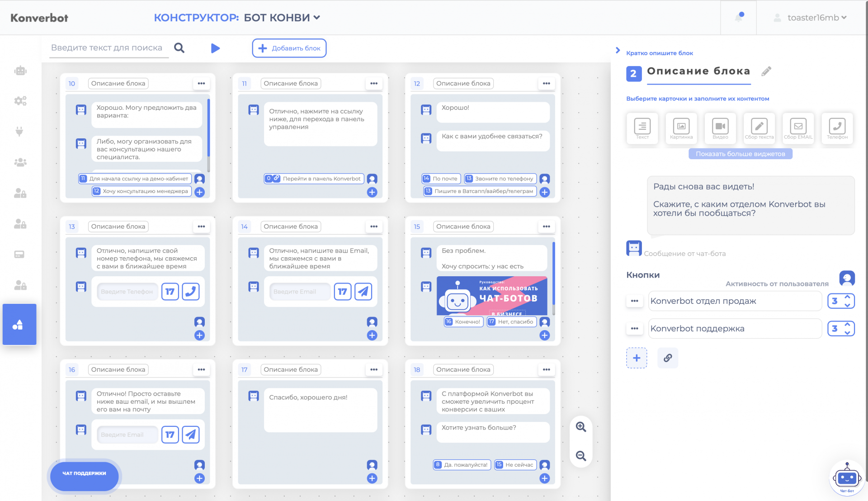
Task: Open options for the Konverbot поддержка button
Action: pyautogui.click(x=634, y=329)
